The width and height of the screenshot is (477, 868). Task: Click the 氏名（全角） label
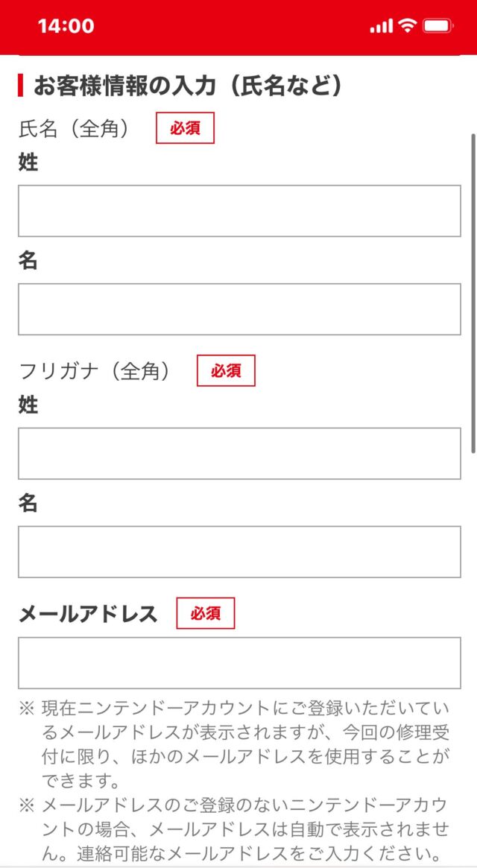point(75,129)
